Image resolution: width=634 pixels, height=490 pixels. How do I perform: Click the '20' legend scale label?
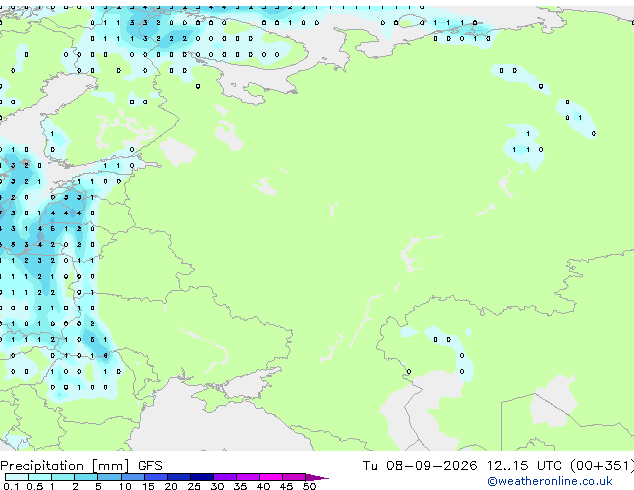171,486
